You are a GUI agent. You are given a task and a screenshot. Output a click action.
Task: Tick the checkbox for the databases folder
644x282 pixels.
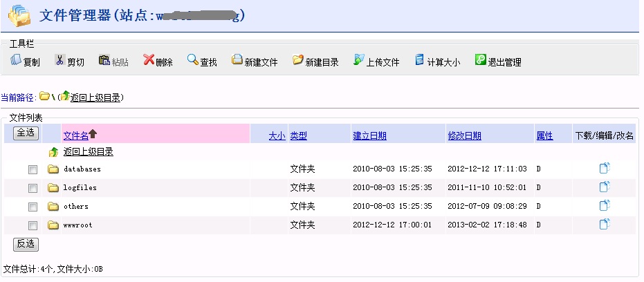point(33,169)
